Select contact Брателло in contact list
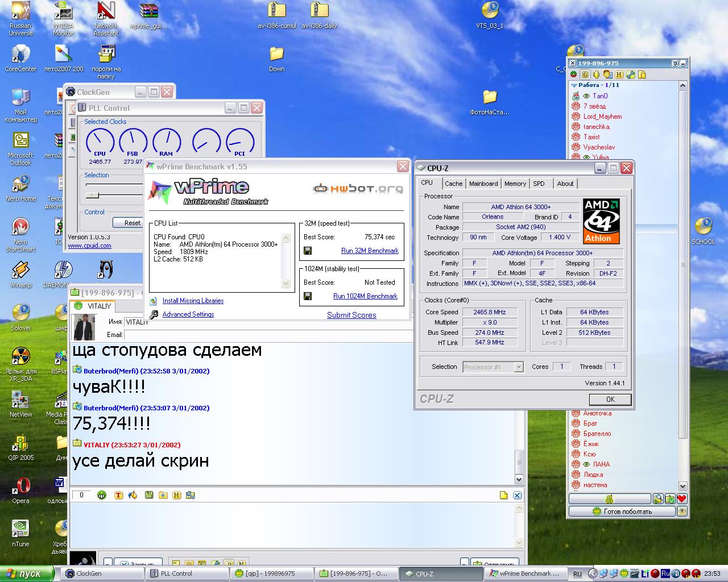Image resolution: width=728 pixels, height=582 pixels. (x=597, y=434)
